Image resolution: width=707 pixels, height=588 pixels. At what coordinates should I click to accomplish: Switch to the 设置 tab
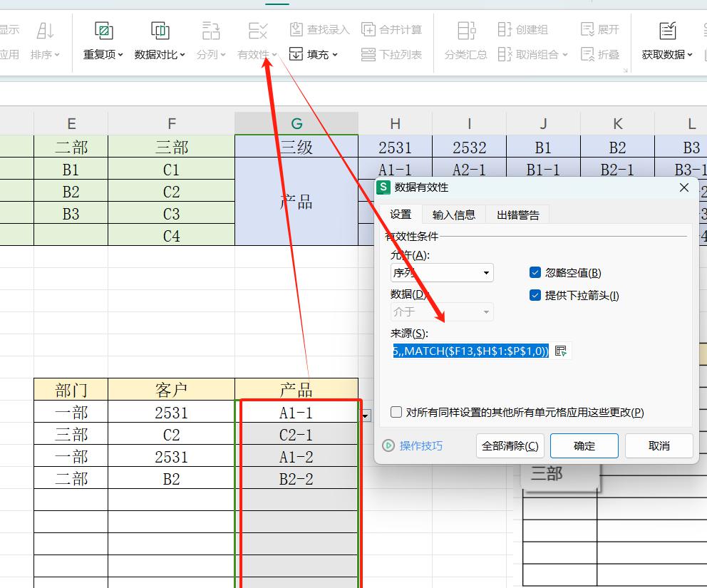(x=401, y=215)
